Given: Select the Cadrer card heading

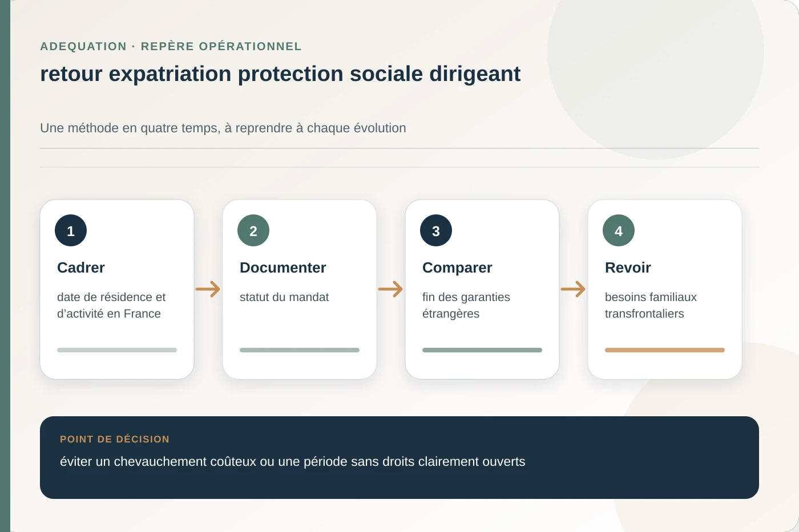Looking at the screenshot, I should [81, 267].
